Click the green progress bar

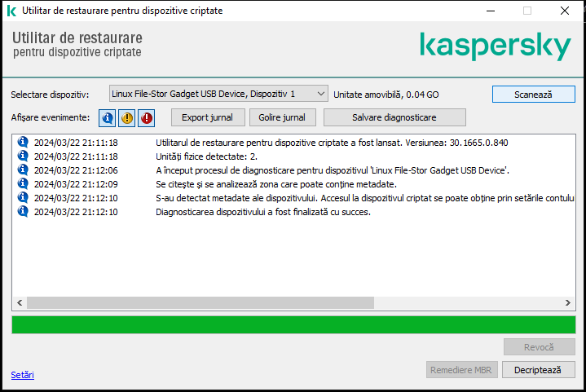point(293,324)
